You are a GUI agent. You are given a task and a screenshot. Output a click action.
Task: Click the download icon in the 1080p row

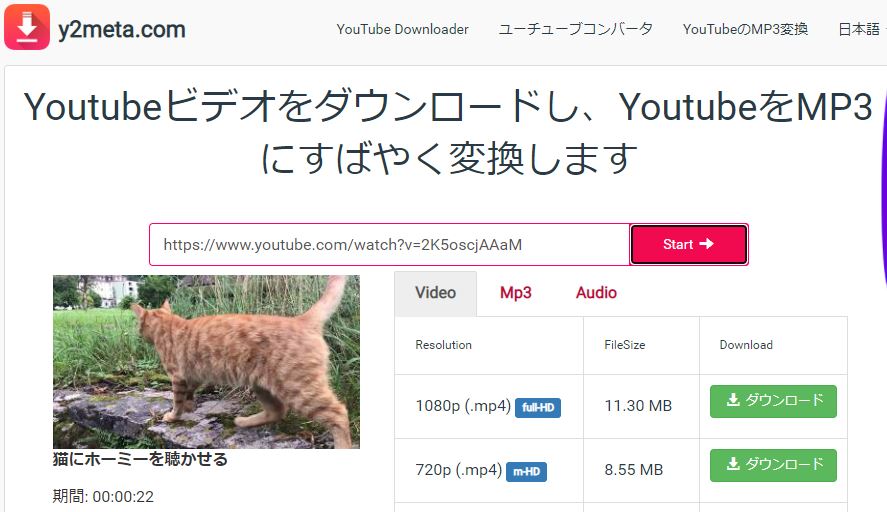point(733,400)
